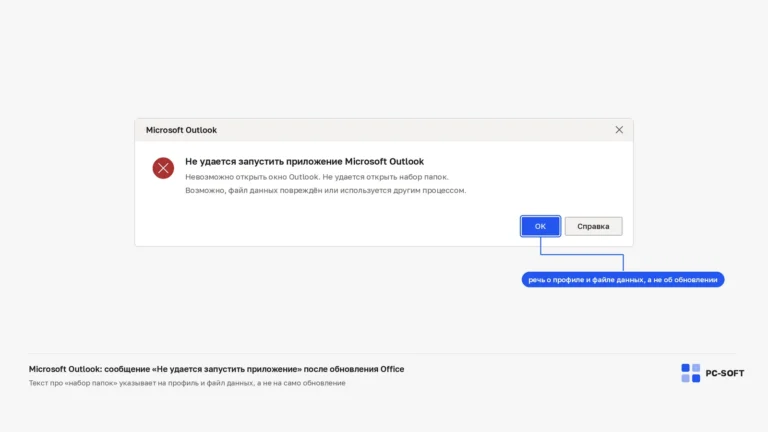Select the dialog title text Microsoft Outlook
Viewport: 768px width, 432px height.
tap(181, 130)
